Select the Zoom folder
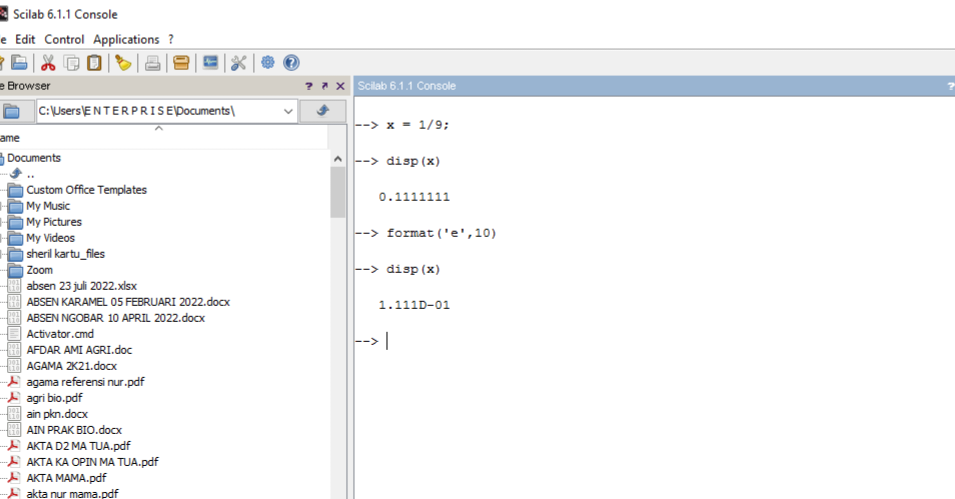 [40, 270]
